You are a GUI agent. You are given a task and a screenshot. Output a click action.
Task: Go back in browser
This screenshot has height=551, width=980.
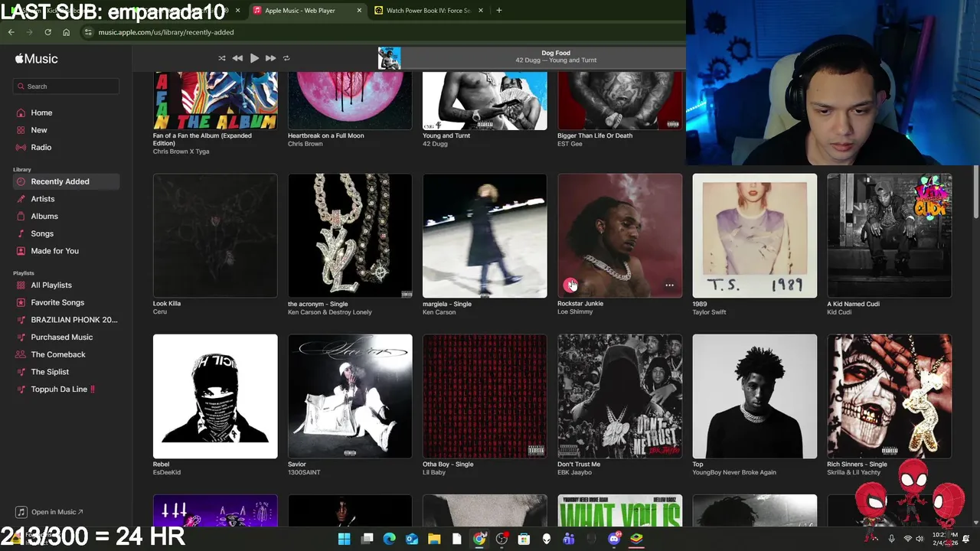coord(11,32)
